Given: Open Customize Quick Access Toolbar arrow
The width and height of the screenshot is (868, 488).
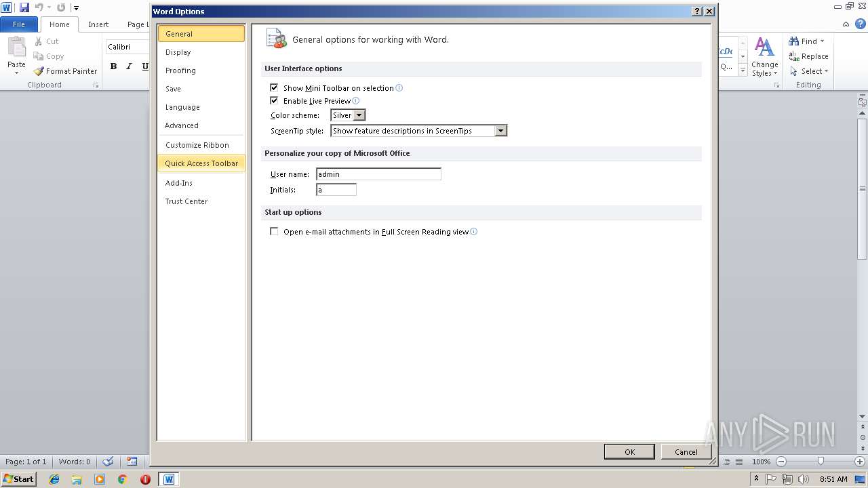Looking at the screenshot, I should coord(76,8).
